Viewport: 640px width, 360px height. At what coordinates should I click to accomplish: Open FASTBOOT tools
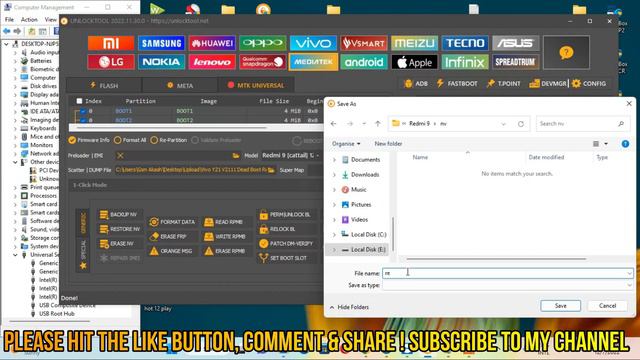[457, 84]
